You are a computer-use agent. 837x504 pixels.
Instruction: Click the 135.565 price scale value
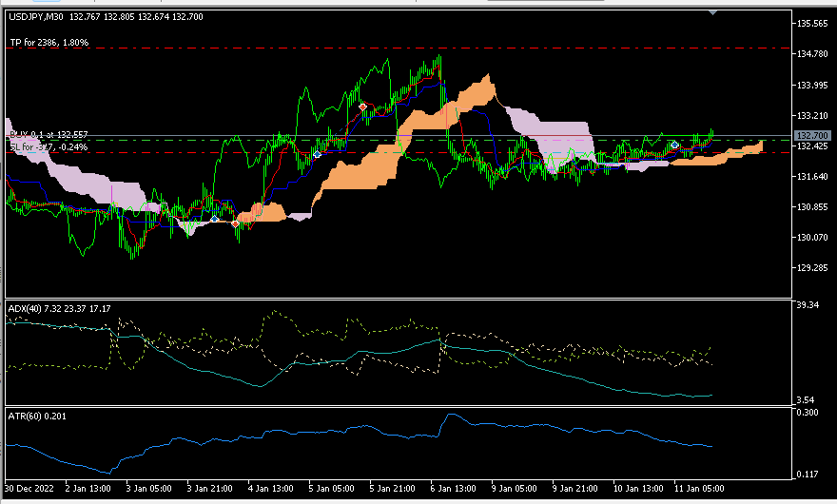(811, 24)
